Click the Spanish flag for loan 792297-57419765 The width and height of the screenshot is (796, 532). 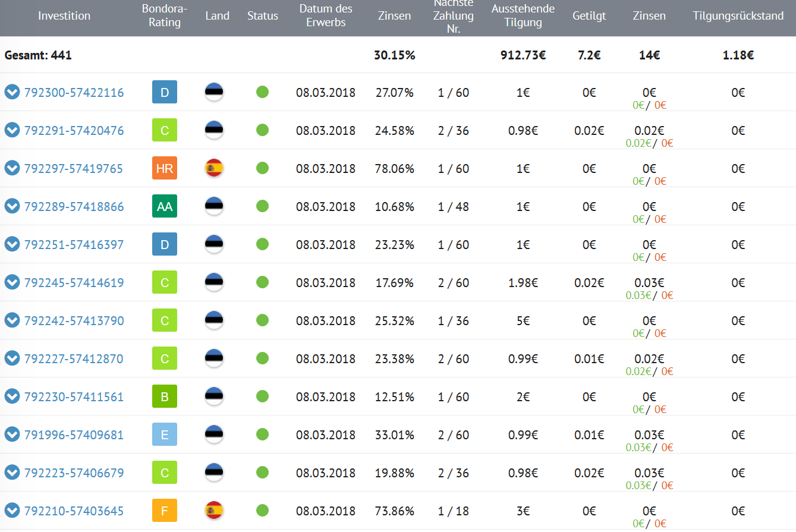214,168
